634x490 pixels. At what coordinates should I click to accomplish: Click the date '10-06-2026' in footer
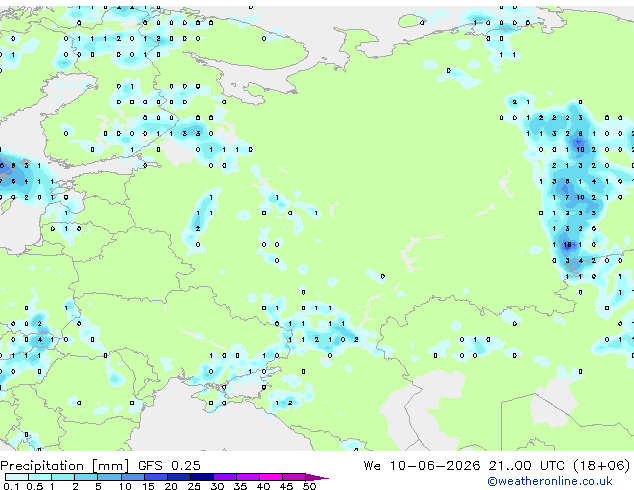pos(435,466)
